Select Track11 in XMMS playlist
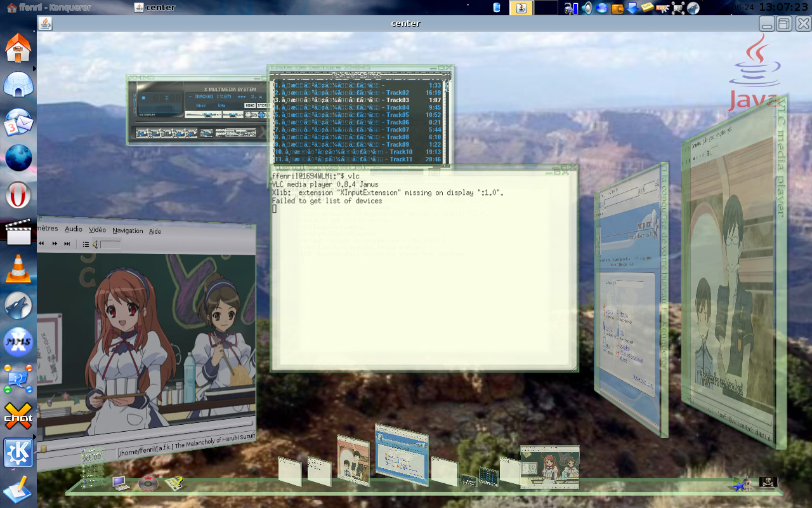 pyautogui.click(x=358, y=159)
